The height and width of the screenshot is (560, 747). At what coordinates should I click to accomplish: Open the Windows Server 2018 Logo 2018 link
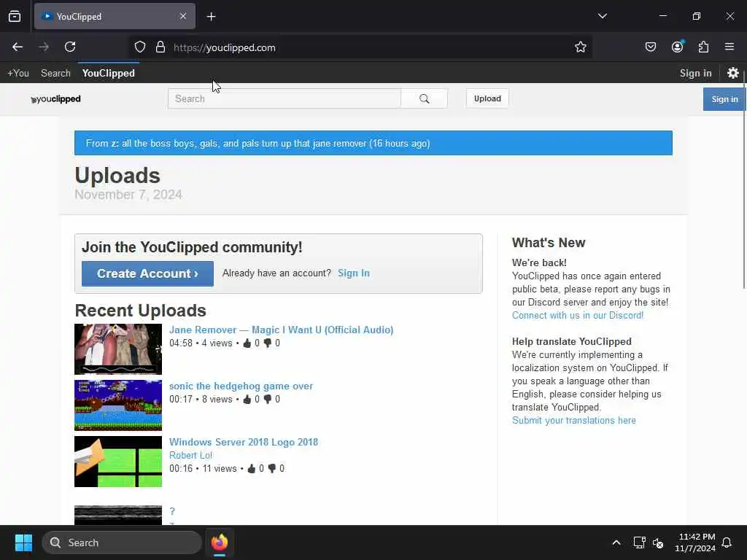click(244, 443)
